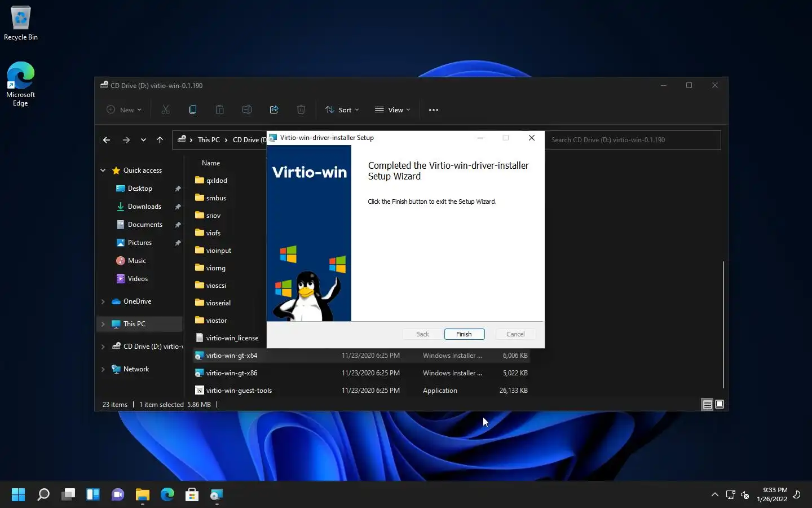Select Music in the navigation pane
Image resolution: width=812 pixels, height=508 pixels.
click(x=136, y=261)
